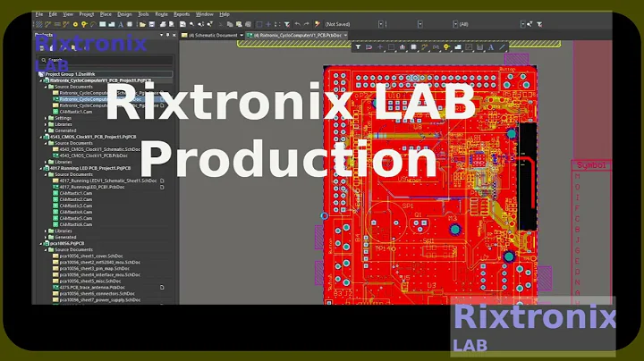Pin the Projects panel
This screenshot has width=644, height=361.
tap(167, 35)
